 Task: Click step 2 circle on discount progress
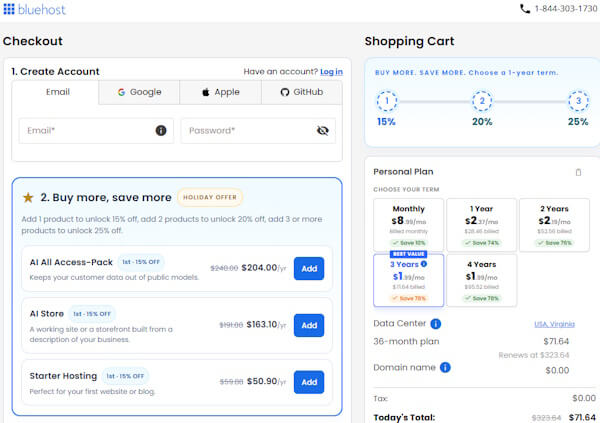point(482,101)
